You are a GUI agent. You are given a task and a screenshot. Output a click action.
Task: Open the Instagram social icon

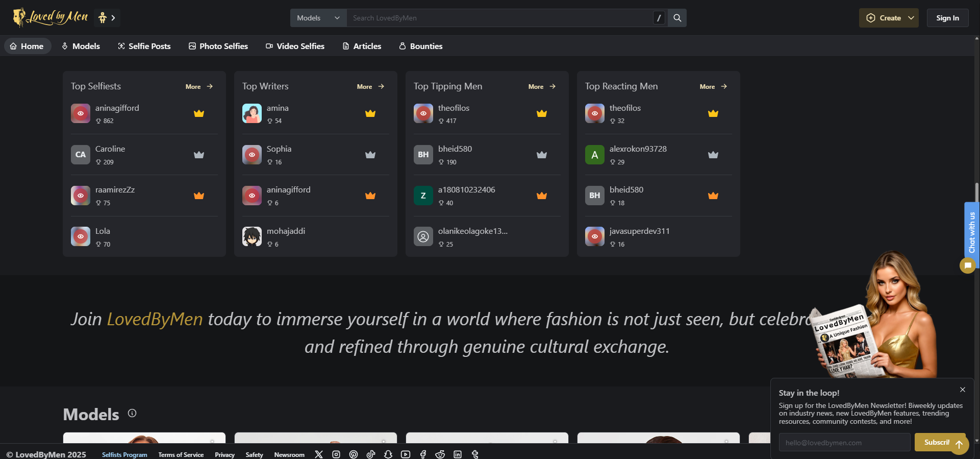pyautogui.click(x=336, y=454)
